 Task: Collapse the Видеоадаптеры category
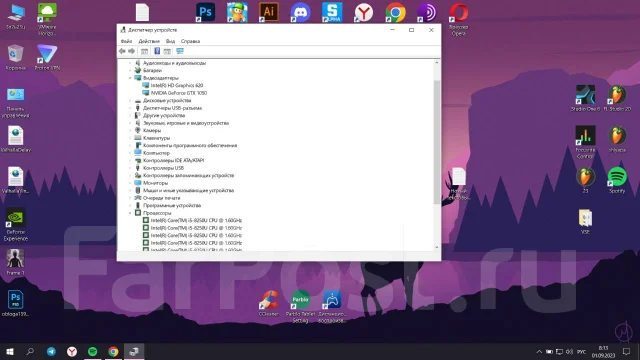[x=130, y=78]
